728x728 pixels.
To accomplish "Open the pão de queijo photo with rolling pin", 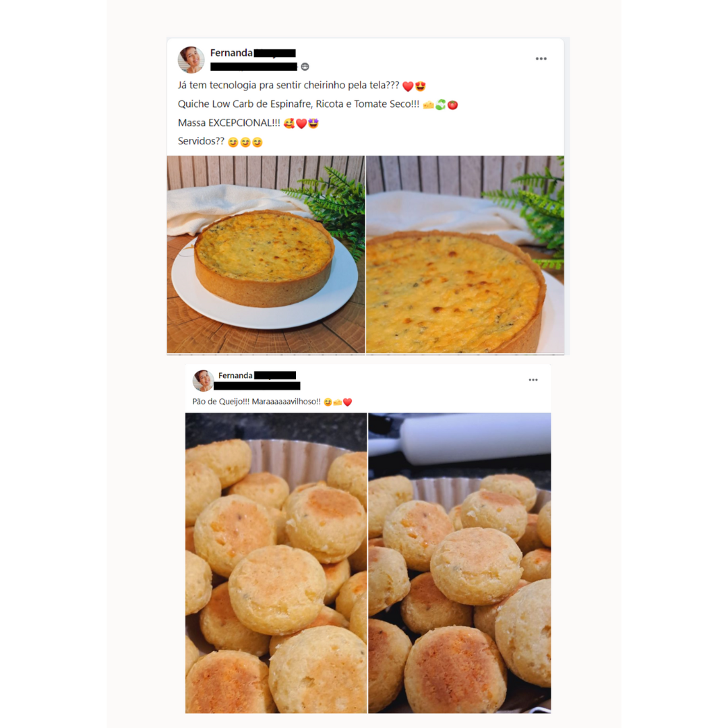I will click(460, 563).
